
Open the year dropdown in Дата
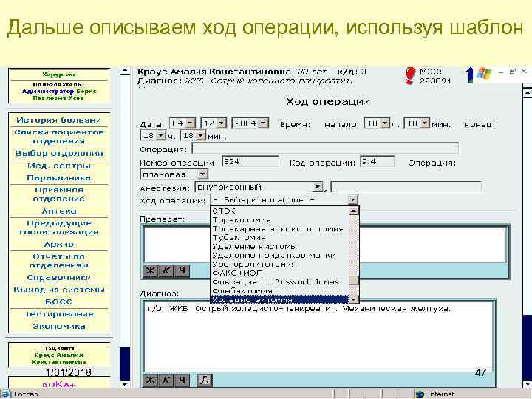264,123
